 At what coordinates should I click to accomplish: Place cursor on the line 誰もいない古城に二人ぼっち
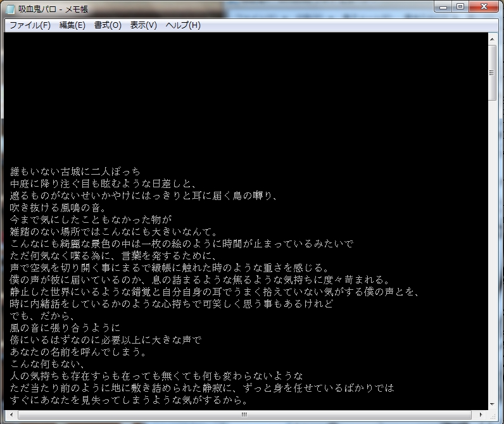[75, 171]
